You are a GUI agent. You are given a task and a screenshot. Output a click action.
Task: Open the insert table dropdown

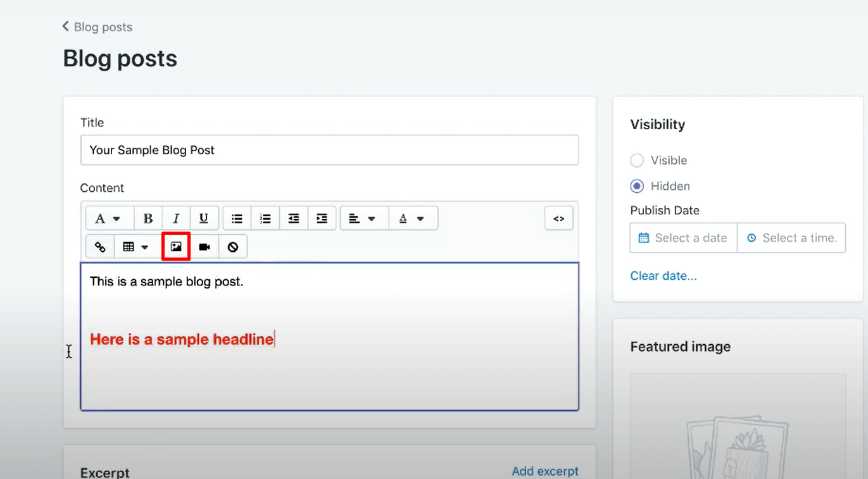point(137,247)
